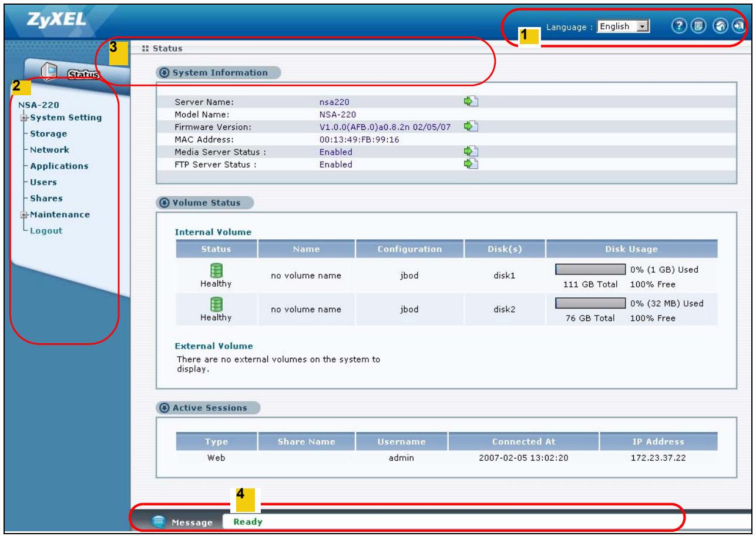Click the Connected At column header

click(x=523, y=441)
